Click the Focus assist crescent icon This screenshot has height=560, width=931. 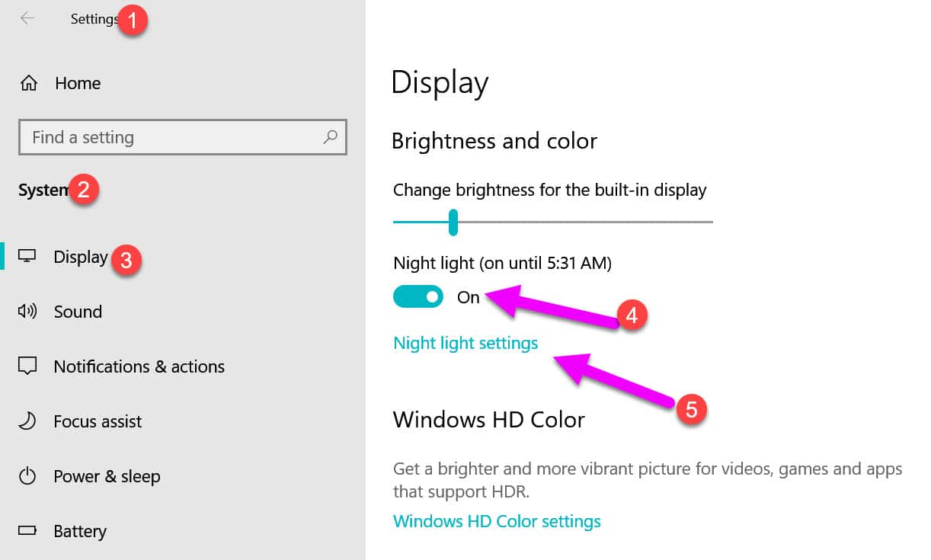coord(27,421)
